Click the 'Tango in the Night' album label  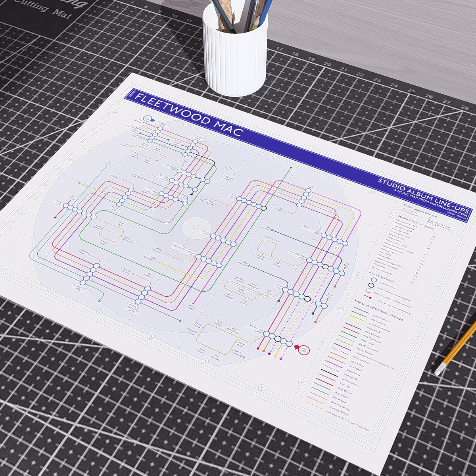pos(311,229)
